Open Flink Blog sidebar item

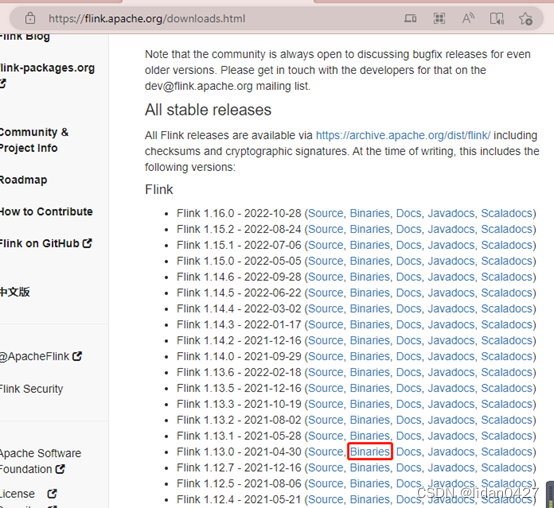[x=25, y=36]
